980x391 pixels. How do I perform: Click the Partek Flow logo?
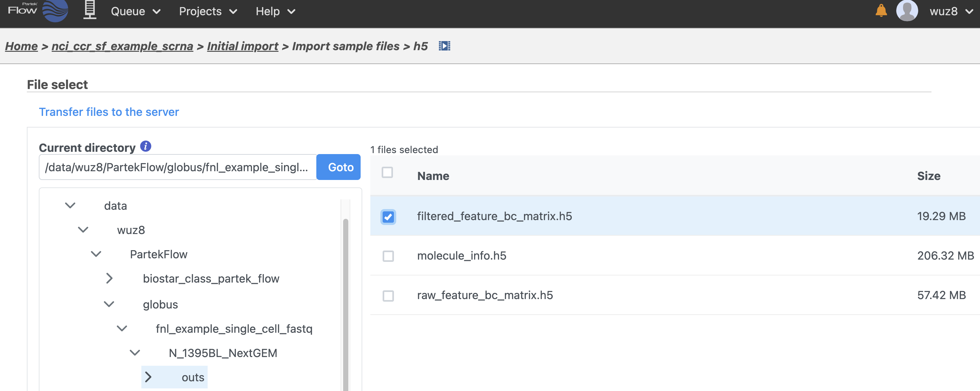38,11
